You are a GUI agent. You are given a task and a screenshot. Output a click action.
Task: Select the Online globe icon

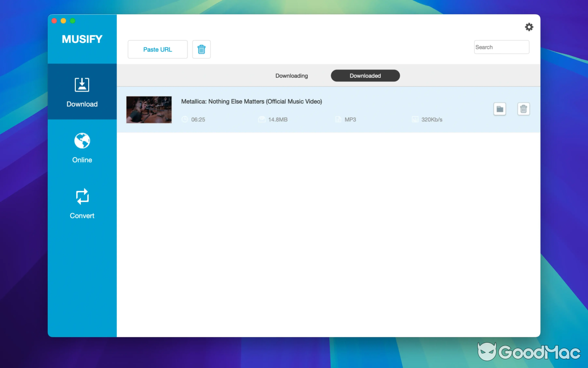[82, 147]
